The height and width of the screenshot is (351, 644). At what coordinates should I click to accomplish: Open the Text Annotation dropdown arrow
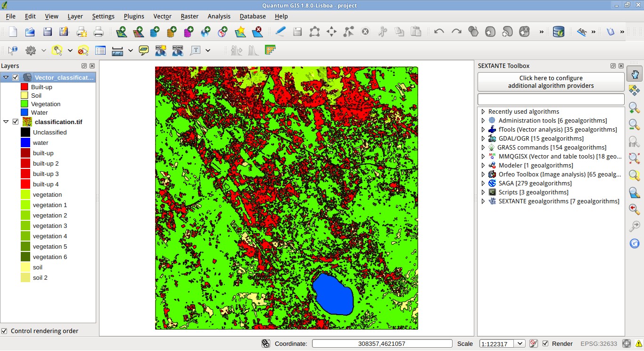207,50
